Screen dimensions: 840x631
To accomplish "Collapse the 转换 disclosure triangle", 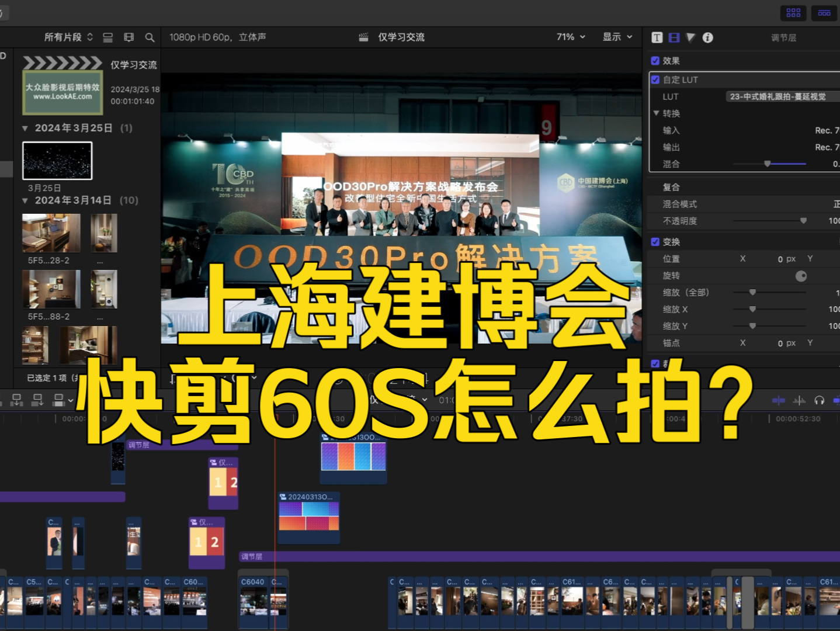I will click(x=657, y=113).
